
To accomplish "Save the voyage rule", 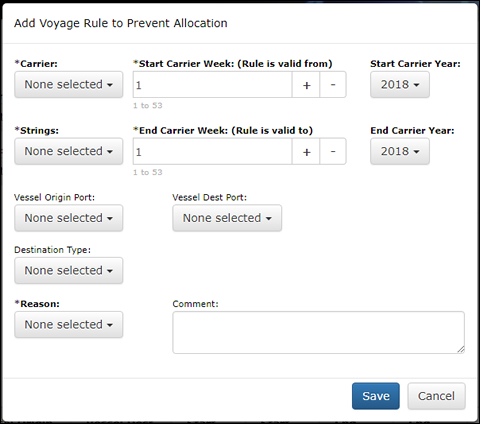I will click(x=376, y=396).
